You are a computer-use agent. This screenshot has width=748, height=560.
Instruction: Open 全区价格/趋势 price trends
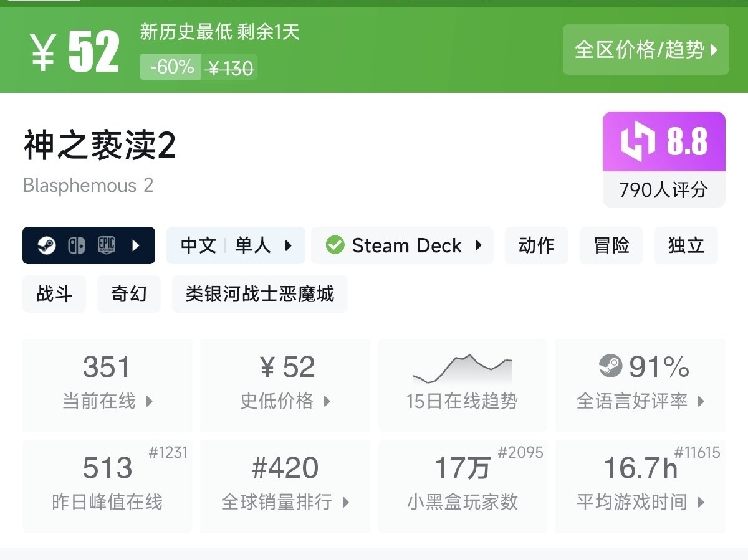(x=646, y=50)
